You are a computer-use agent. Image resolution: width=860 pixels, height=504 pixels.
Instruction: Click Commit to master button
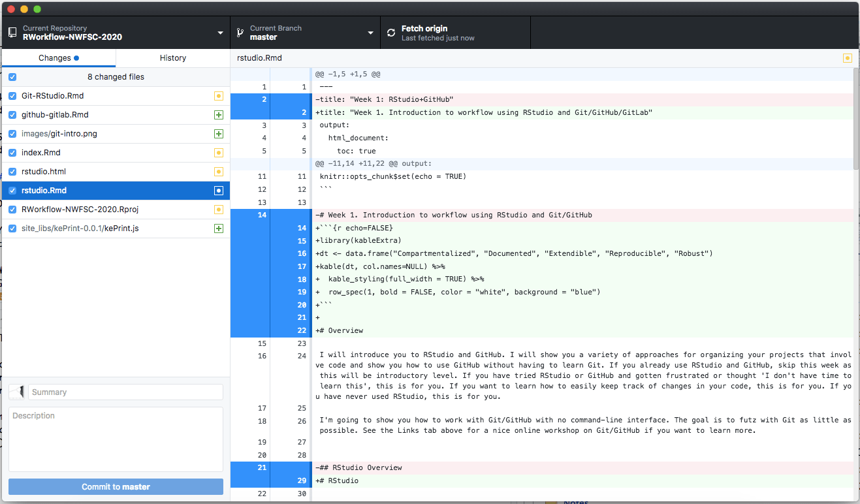(116, 487)
